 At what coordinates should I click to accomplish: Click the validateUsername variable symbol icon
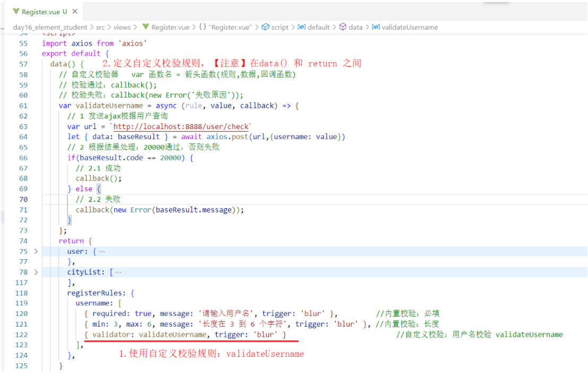(376, 27)
